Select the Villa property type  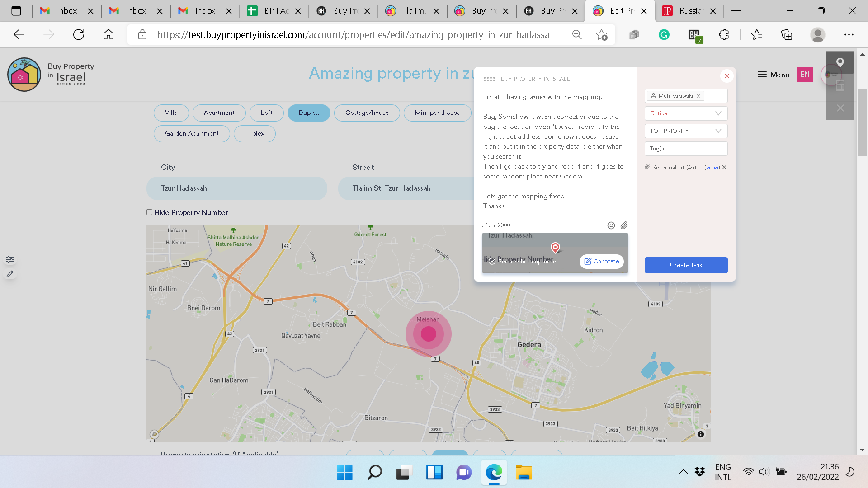(x=171, y=113)
